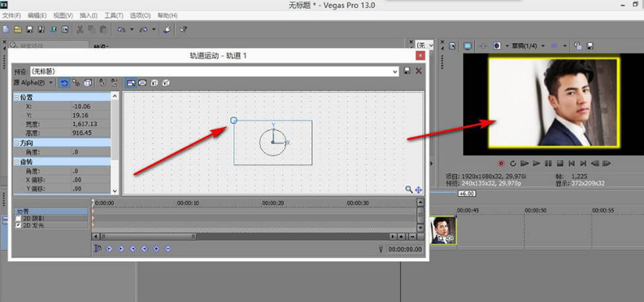Image resolution: width=644 pixels, height=302 pixels.
Task: Open video preview on external monitor
Action: coord(468,46)
